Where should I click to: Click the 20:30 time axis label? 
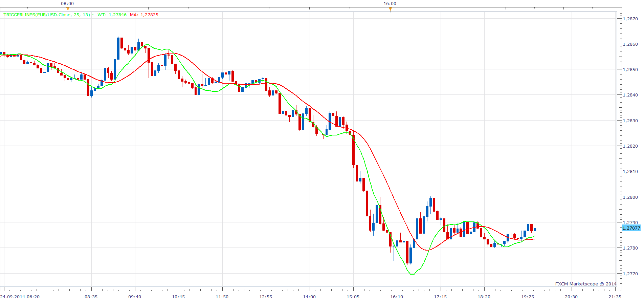pos(571,297)
